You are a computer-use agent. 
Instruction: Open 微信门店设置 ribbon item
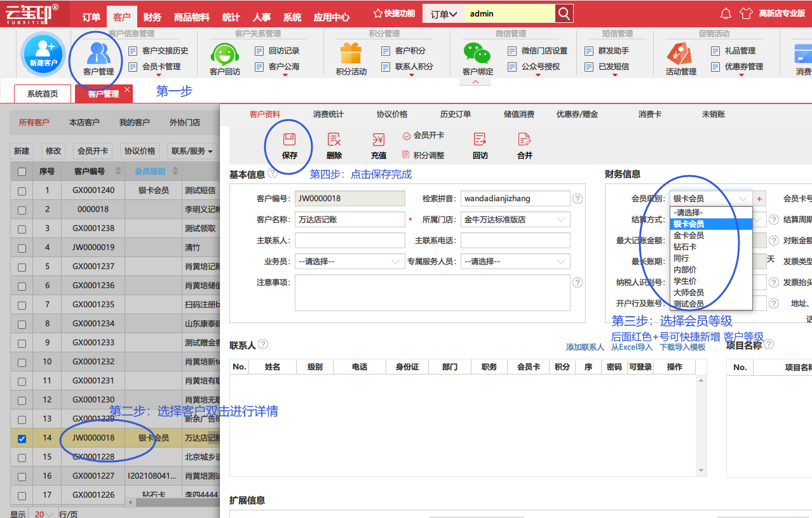click(x=538, y=51)
